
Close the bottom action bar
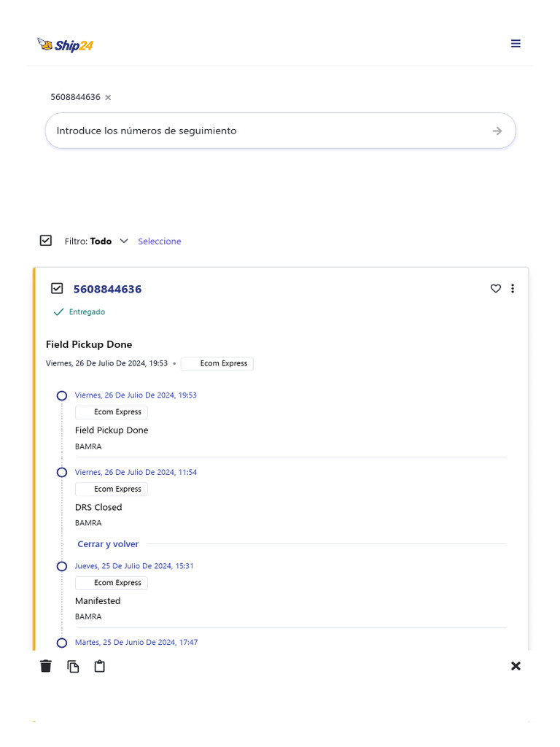pyautogui.click(x=516, y=666)
